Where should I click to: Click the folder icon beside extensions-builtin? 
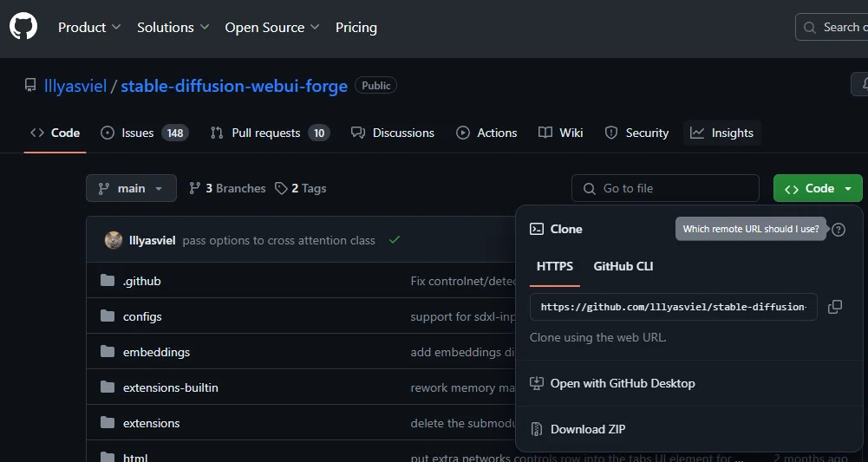point(108,387)
